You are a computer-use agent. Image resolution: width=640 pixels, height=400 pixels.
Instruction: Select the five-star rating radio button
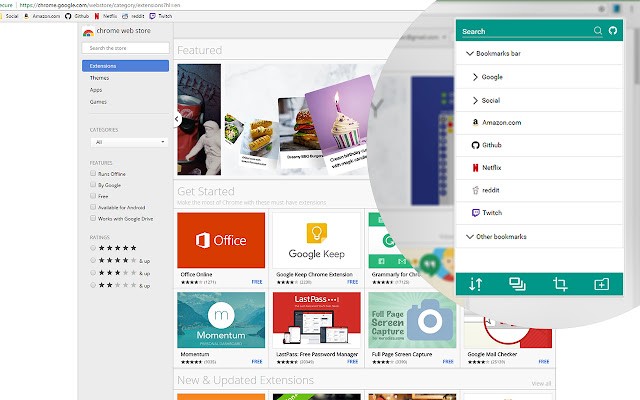click(93, 247)
